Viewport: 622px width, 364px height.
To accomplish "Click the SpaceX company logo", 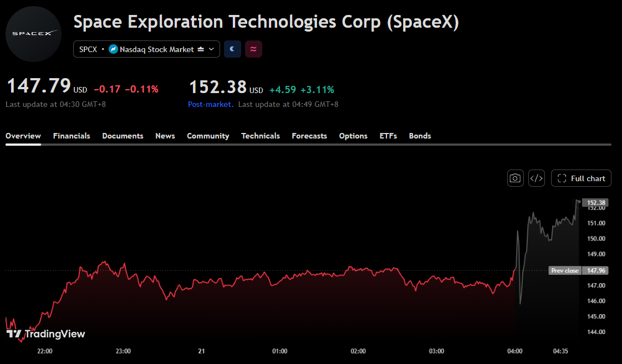I will click(x=33, y=34).
